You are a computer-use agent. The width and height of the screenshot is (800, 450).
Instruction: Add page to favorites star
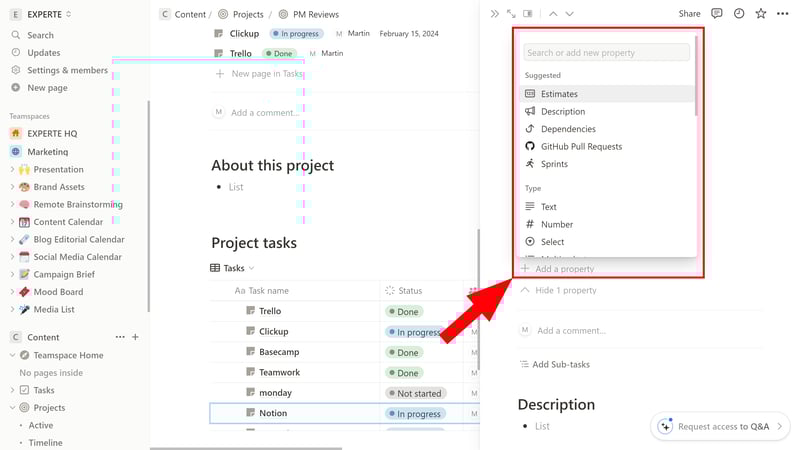click(x=761, y=14)
